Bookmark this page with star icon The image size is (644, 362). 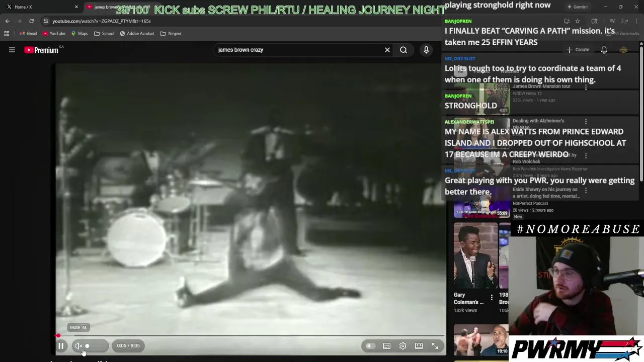(578, 21)
